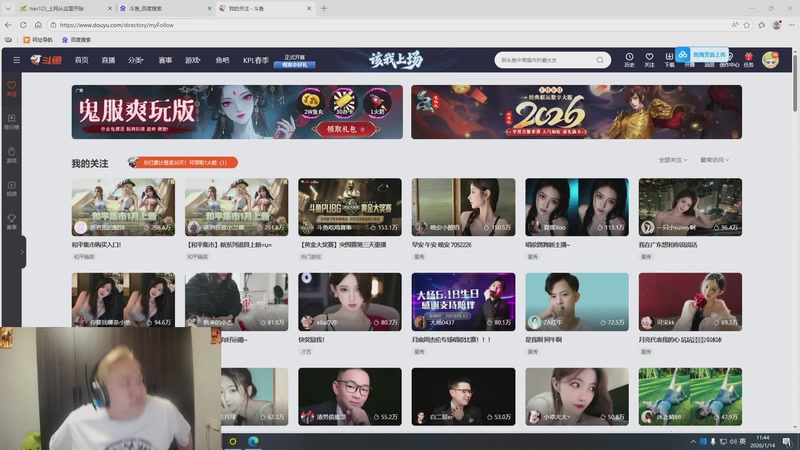The height and width of the screenshot is (450, 800).
Task: Open the 游戏 mouse icon in sidebar
Action: (11, 155)
